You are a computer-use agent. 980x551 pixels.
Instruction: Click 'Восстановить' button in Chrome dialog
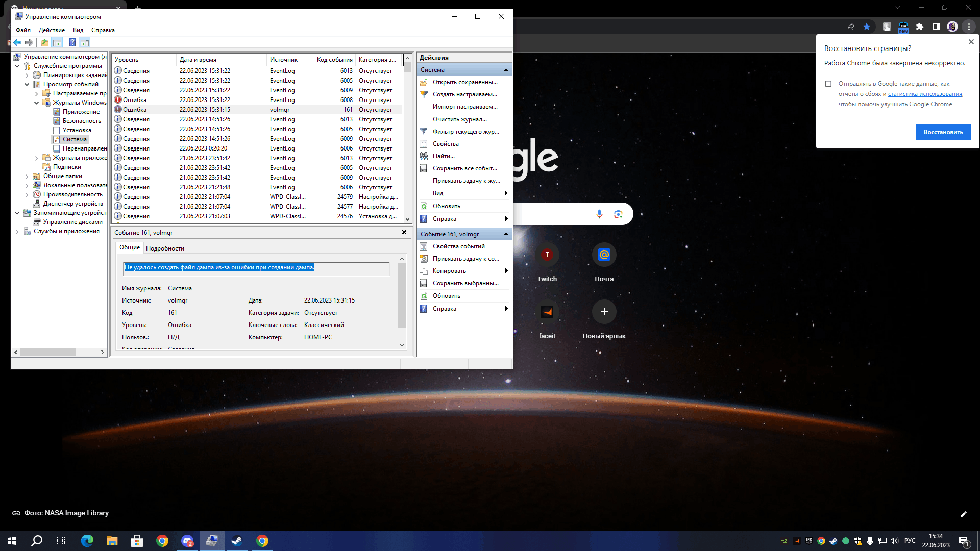point(943,132)
